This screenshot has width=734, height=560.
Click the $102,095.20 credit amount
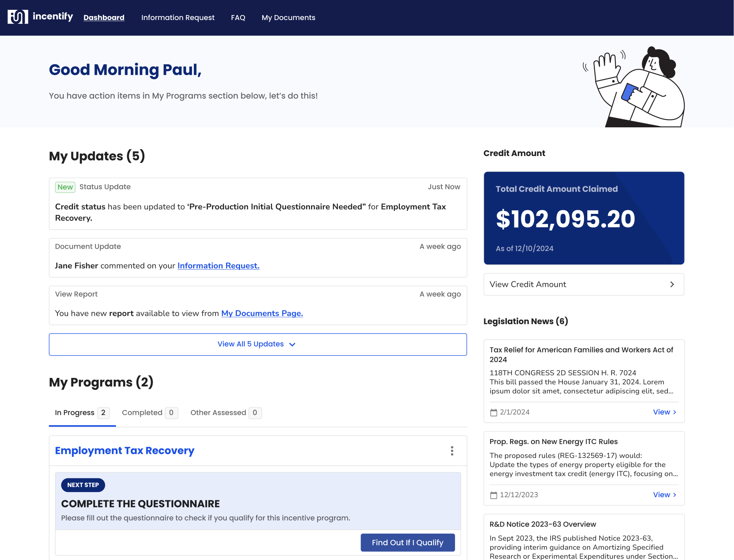point(565,219)
